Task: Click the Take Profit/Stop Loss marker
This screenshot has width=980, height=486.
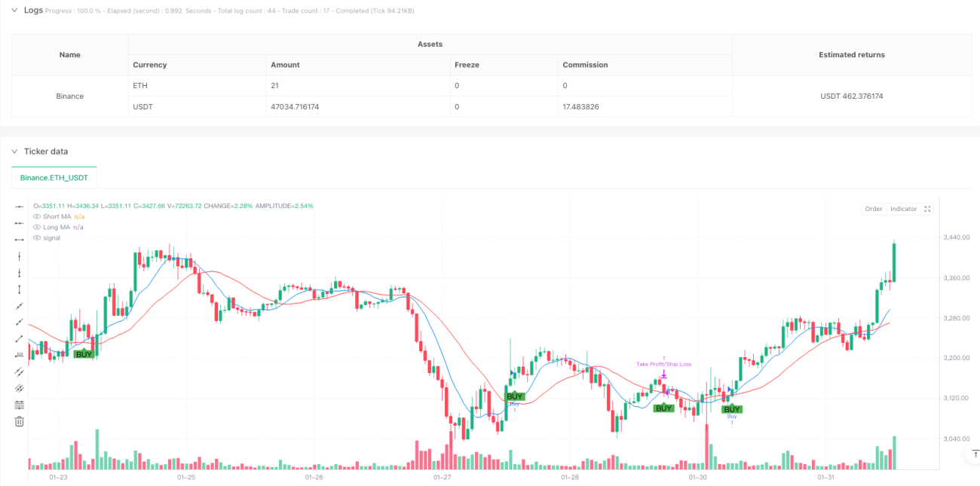Action: pyautogui.click(x=663, y=364)
